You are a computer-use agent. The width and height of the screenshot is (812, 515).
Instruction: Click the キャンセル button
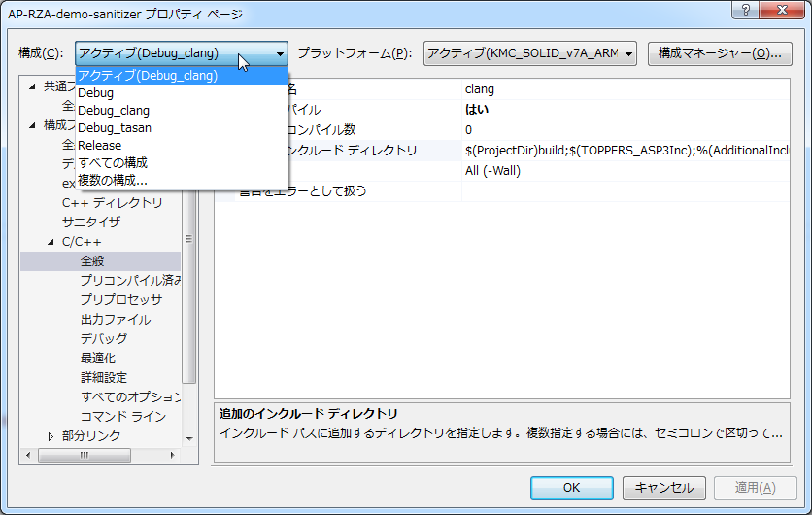coord(664,488)
